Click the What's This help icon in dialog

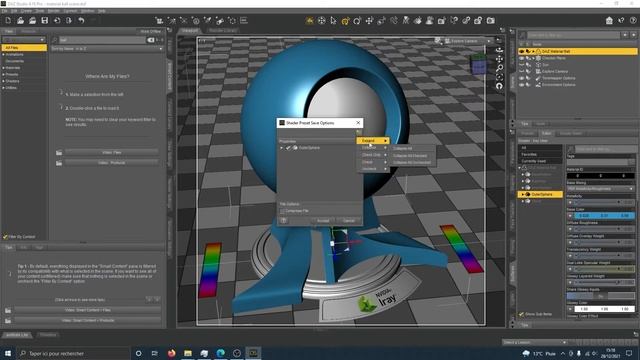click(283, 221)
